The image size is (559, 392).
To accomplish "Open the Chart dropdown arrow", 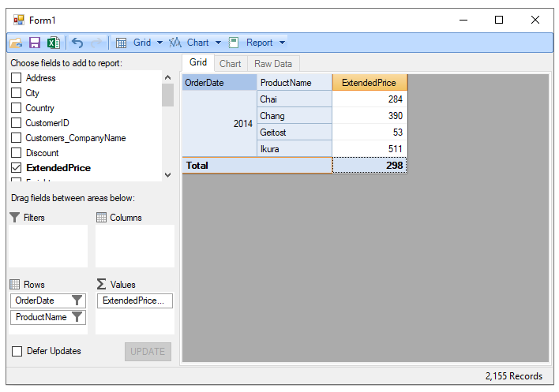I will [218, 43].
